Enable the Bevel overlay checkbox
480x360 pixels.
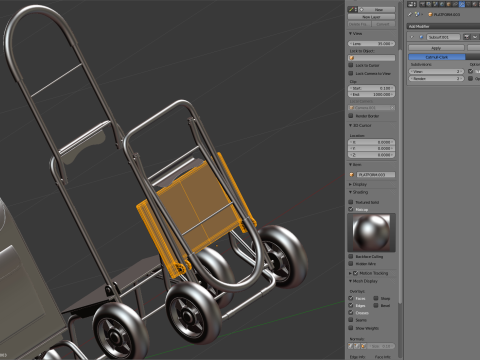click(376, 305)
